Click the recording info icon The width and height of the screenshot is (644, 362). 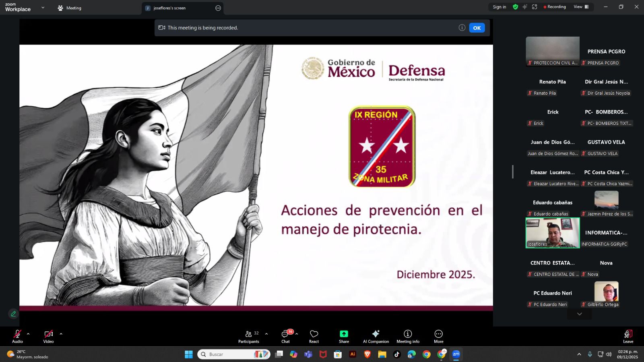pyautogui.click(x=462, y=28)
